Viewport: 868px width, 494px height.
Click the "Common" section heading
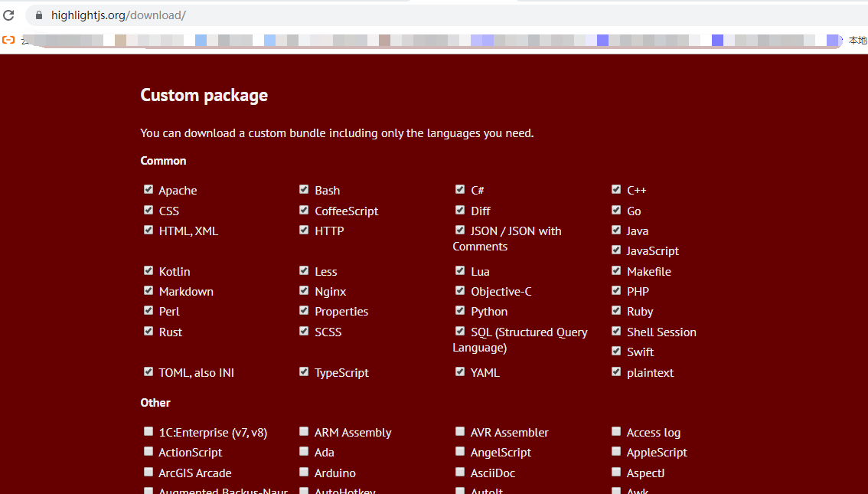point(163,161)
